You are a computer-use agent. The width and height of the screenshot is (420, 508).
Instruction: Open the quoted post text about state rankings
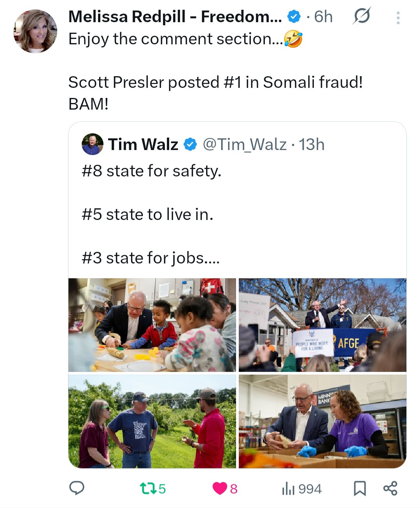152,214
